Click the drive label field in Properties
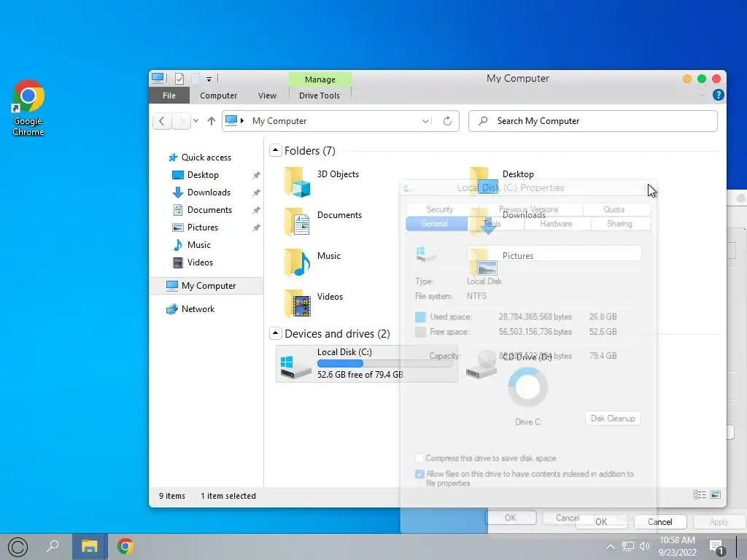The height and width of the screenshot is (560, 747). [x=554, y=253]
